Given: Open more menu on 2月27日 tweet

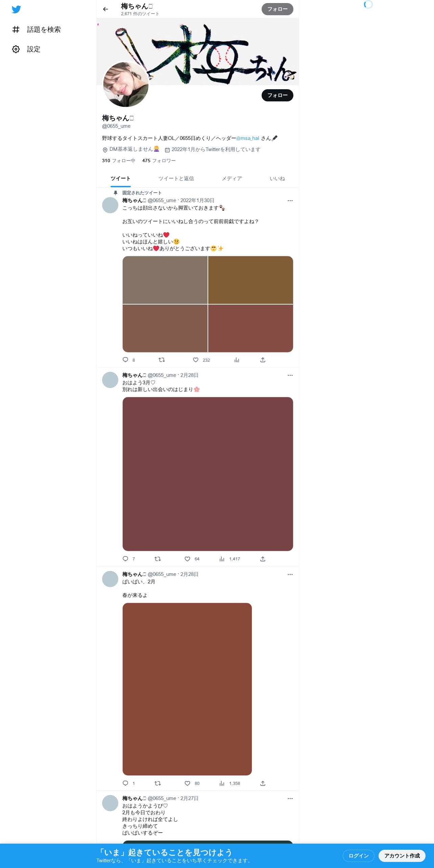Looking at the screenshot, I should click(x=290, y=799).
